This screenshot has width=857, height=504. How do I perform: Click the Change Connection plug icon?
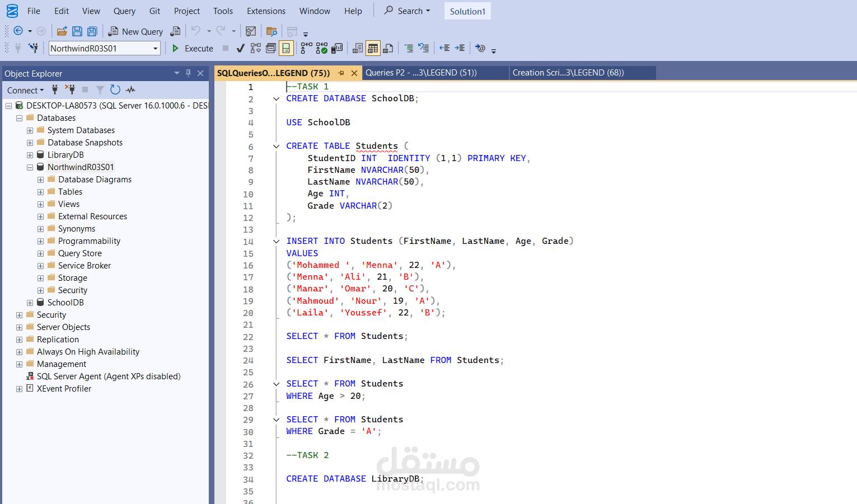click(34, 48)
